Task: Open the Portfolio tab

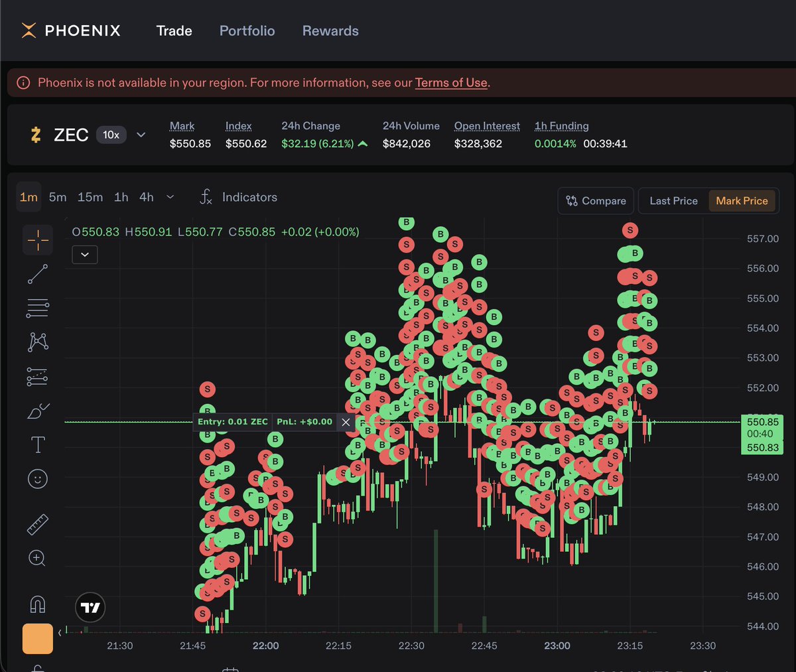Action: coord(247,31)
